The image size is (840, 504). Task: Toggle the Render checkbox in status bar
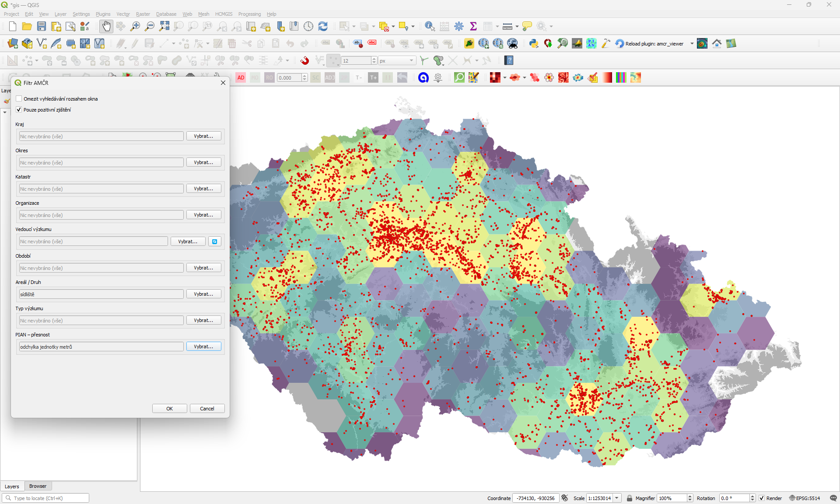(x=762, y=498)
